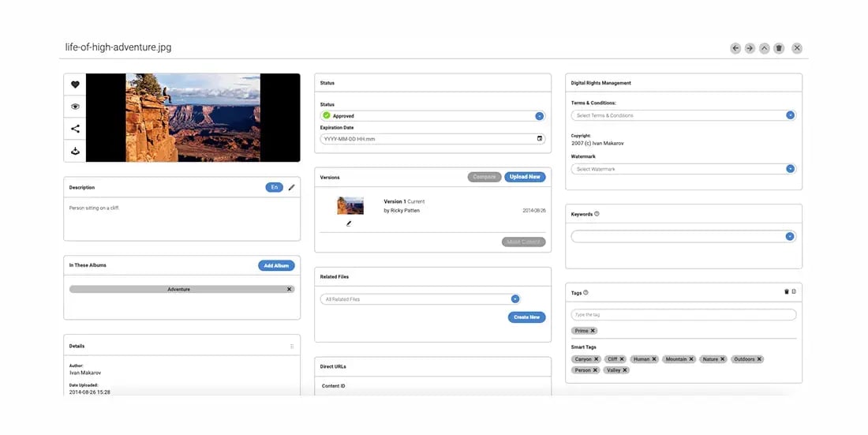The width and height of the screenshot is (868, 435).
Task: Click the Add Album button
Action: click(276, 265)
